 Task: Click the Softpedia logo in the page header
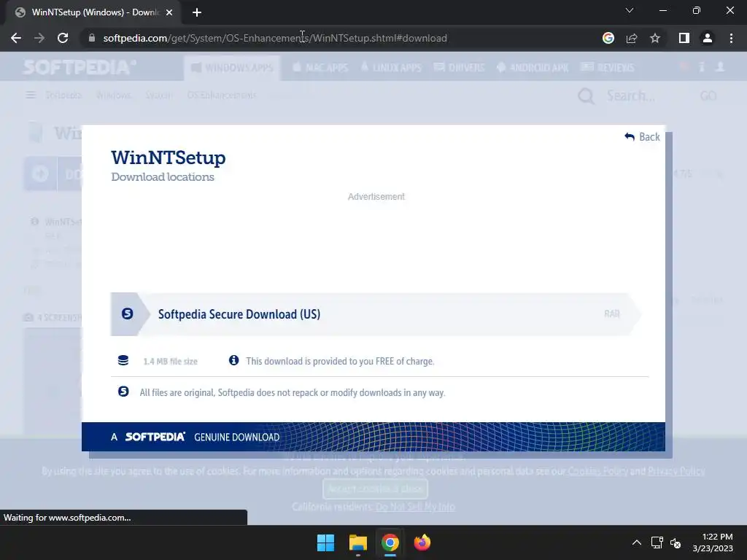click(79, 67)
